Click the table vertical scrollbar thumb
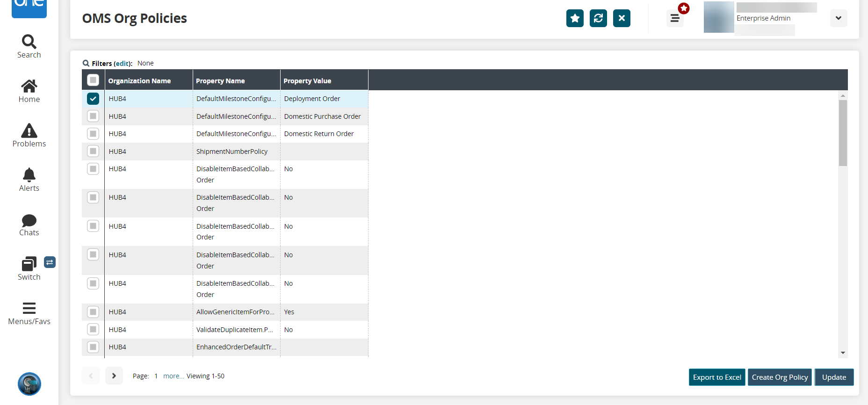The image size is (868, 405). pos(843,133)
